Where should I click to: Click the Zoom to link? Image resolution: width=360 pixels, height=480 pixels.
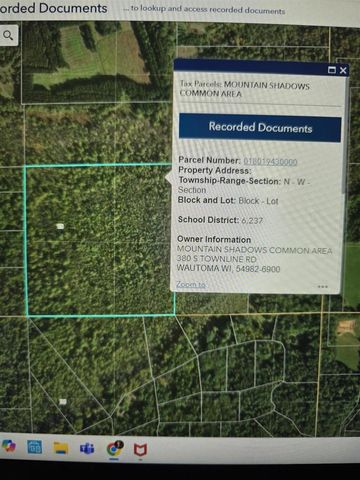[191, 284]
